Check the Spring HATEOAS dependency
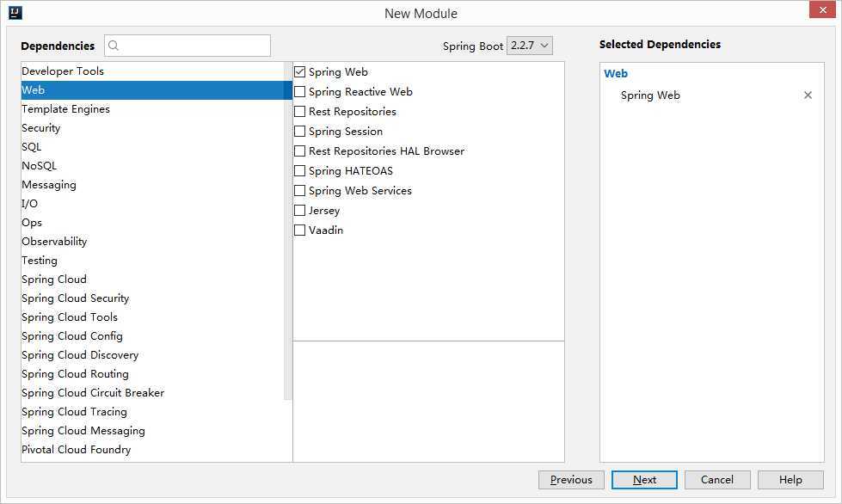Viewport: 842px width, 504px height. coord(299,171)
